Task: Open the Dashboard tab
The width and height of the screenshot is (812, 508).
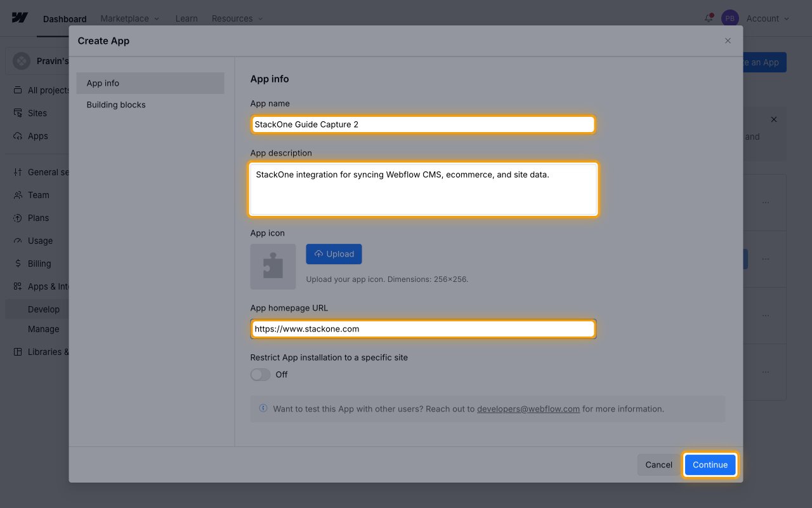Action: (65, 19)
